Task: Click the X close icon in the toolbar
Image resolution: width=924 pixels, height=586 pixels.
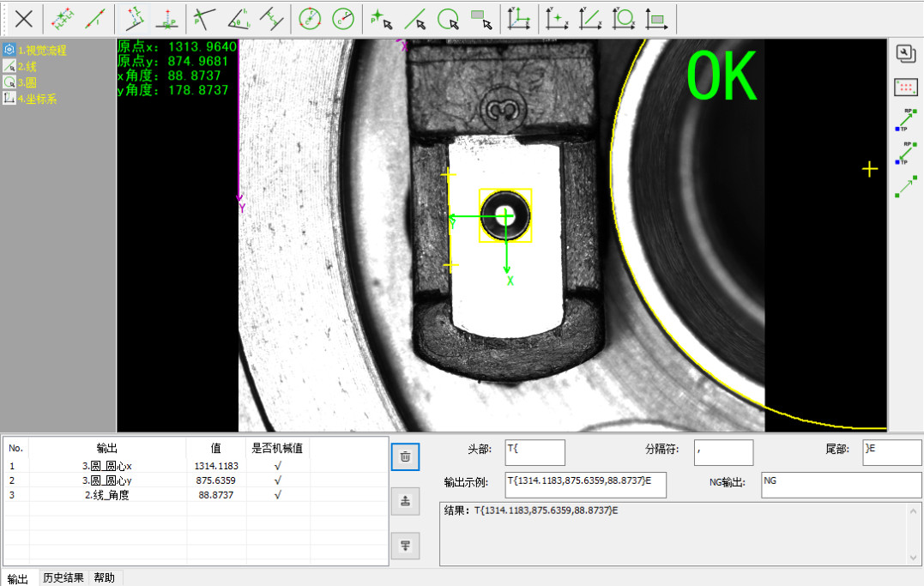Action: click(x=25, y=18)
